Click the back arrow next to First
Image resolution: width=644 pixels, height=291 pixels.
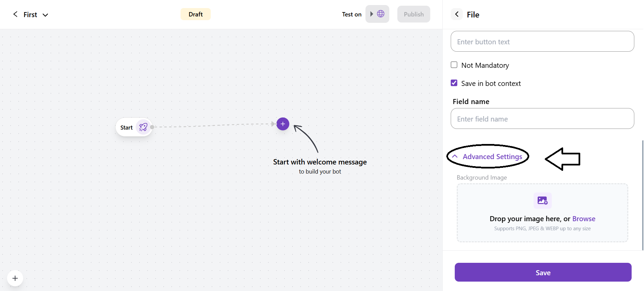(x=15, y=14)
